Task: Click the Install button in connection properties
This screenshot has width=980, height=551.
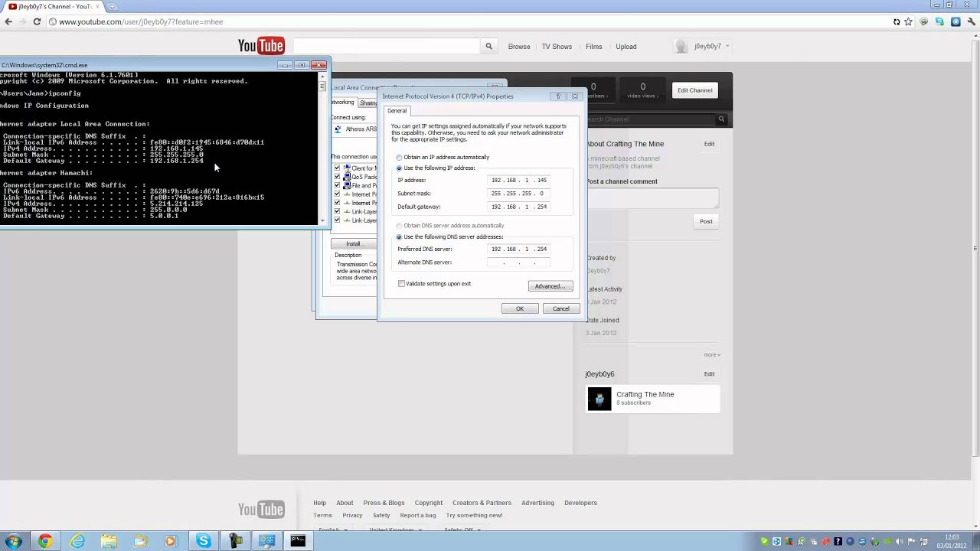Action: tap(353, 243)
